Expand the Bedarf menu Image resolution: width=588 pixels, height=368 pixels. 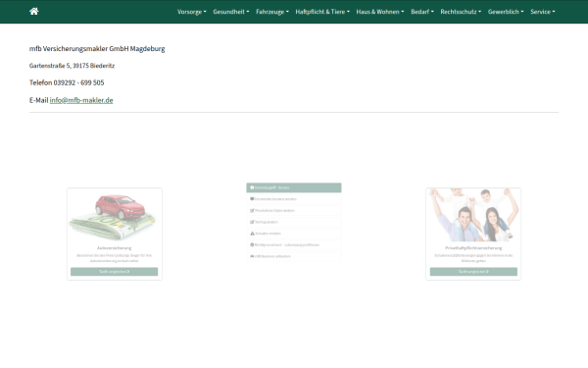pos(422,12)
